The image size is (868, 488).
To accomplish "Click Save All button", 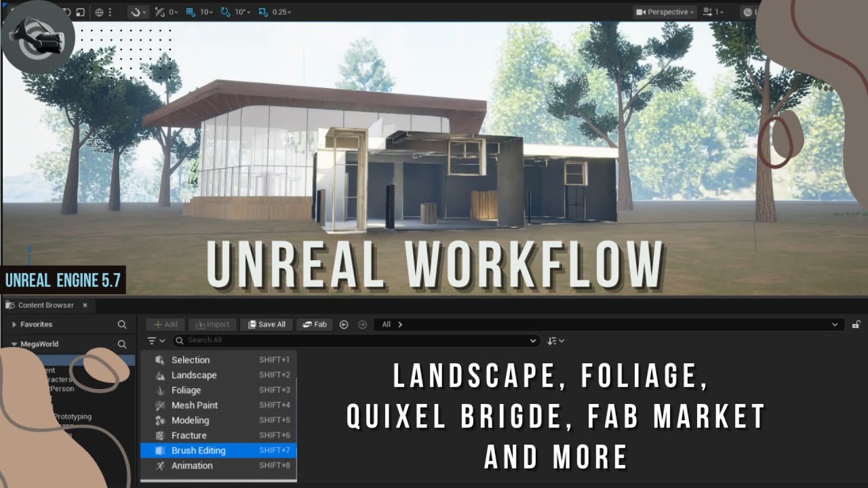I will [x=267, y=325].
